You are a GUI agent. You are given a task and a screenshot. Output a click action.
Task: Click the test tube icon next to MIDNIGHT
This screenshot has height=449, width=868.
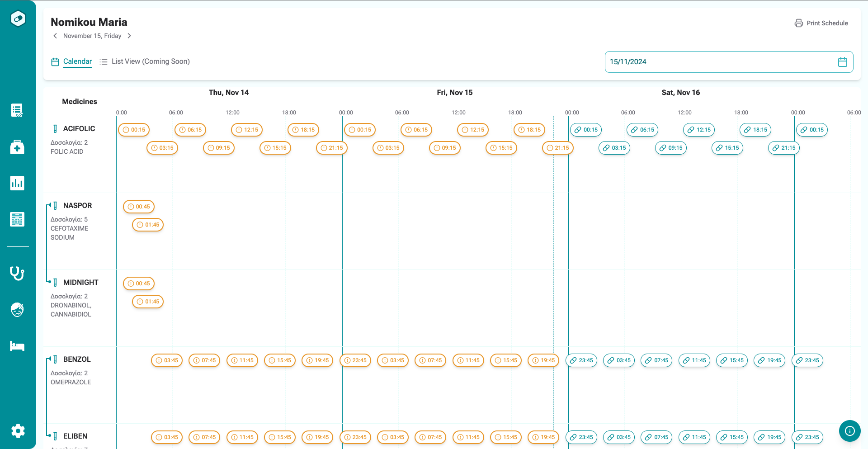point(55,283)
